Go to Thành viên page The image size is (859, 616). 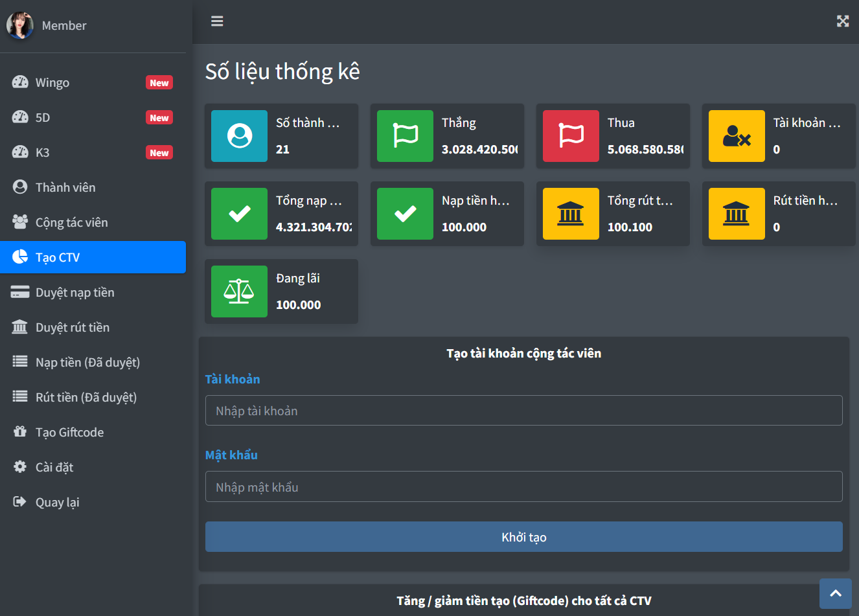(x=65, y=188)
